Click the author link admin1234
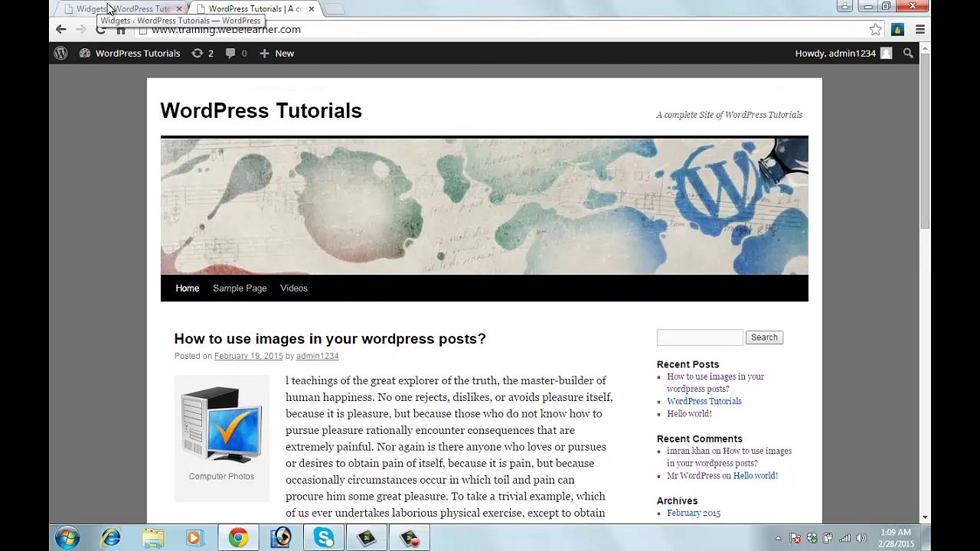980x551 pixels. pos(317,356)
